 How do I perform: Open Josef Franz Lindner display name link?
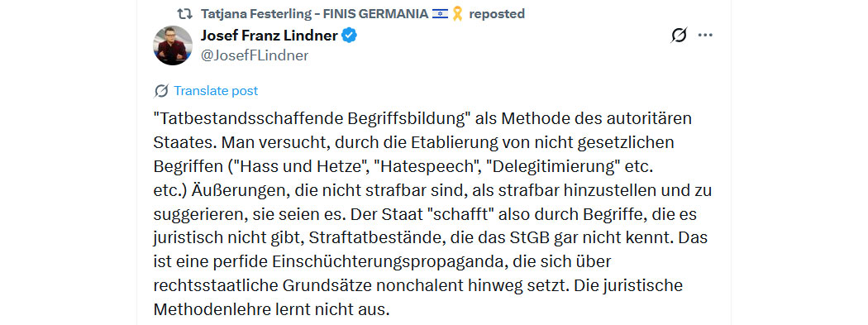[x=269, y=36]
